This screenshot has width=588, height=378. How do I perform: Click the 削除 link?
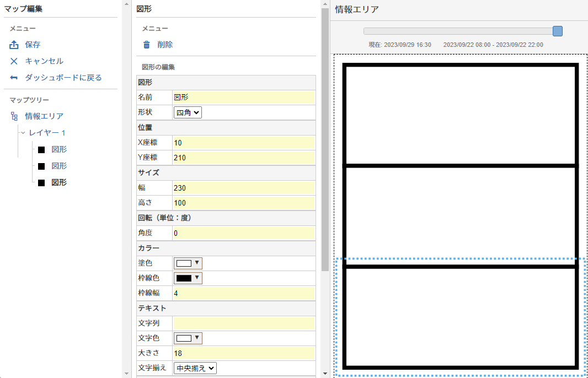[x=165, y=45]
